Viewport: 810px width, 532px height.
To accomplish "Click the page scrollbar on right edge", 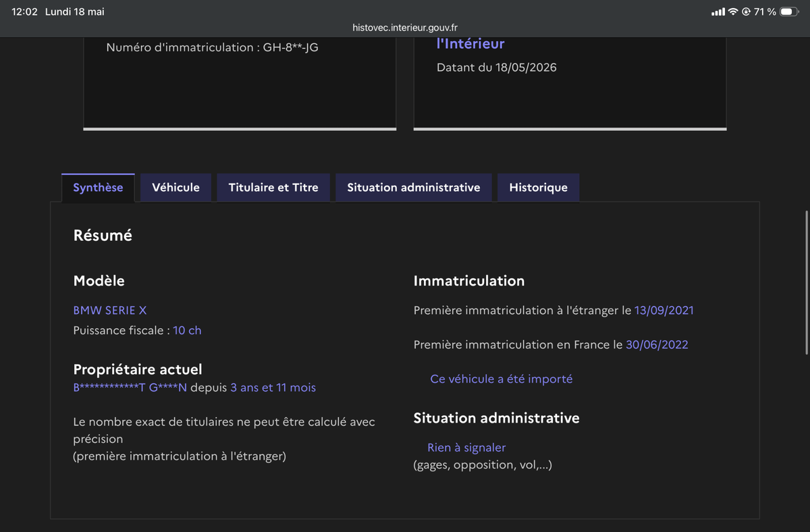I will point(807,282).
